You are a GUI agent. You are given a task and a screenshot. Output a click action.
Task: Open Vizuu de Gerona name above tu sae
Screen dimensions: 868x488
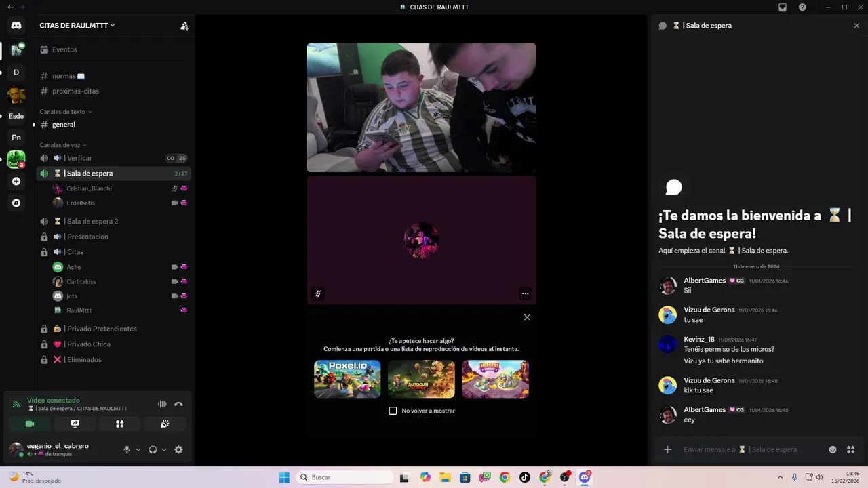pos(709,310)
